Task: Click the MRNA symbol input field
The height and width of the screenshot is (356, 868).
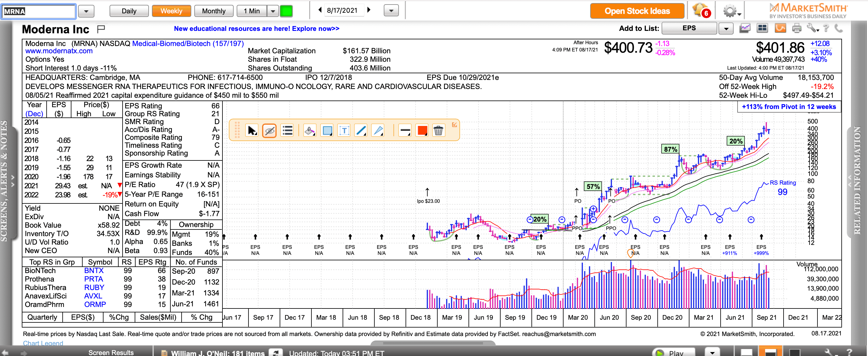Action: (x=38, y=12)
